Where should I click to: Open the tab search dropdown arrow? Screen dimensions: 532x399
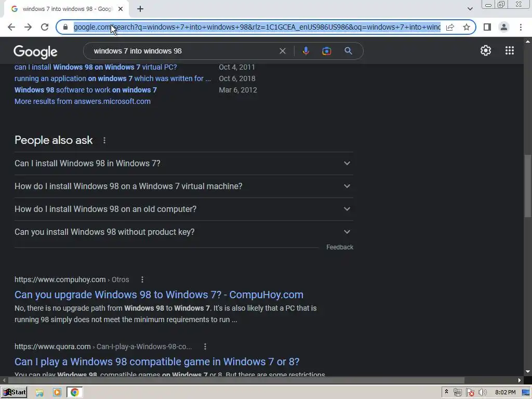tap(470, 9)
